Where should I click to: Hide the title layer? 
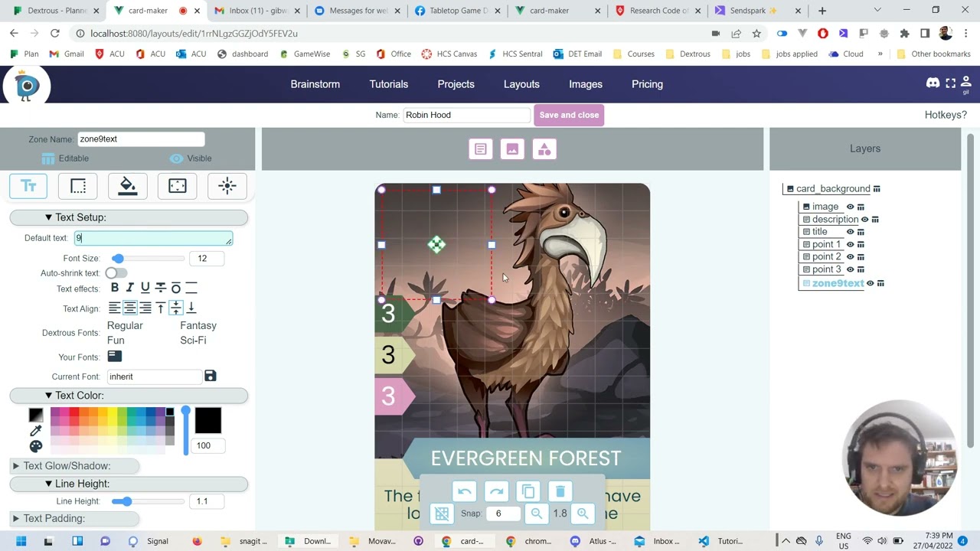click(850, 232)
